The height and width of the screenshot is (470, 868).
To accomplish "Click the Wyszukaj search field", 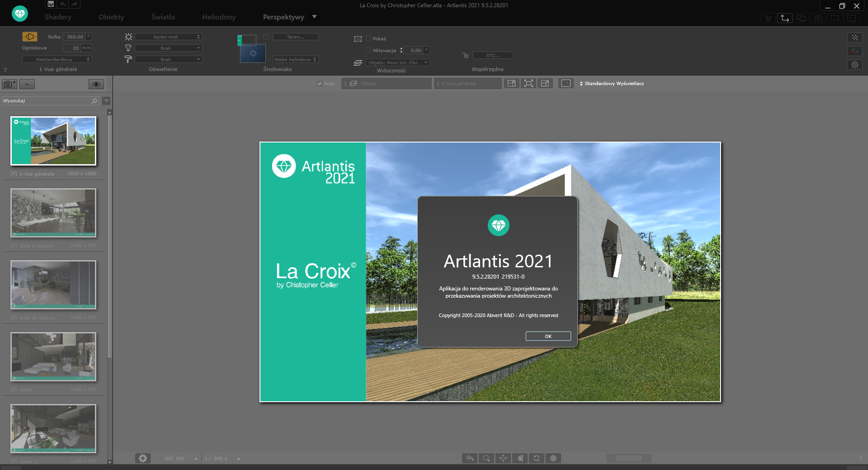I will click(50, 101).
